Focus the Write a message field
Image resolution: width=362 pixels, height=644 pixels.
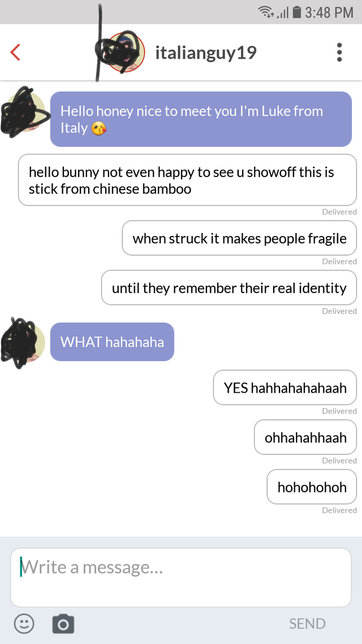pyautogui.click(x=181, y=577)
